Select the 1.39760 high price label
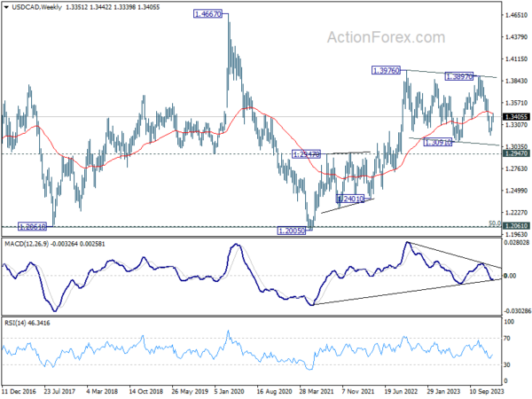 pos(386,71)
